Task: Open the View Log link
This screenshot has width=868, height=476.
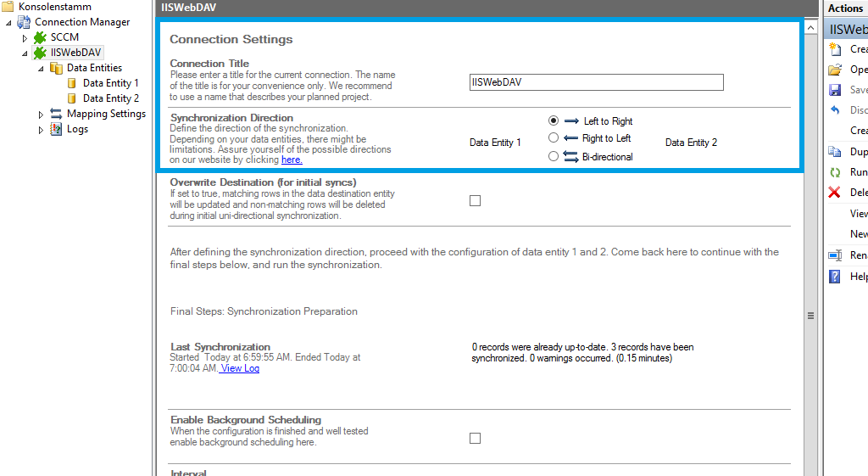Action: coord(240,368)
